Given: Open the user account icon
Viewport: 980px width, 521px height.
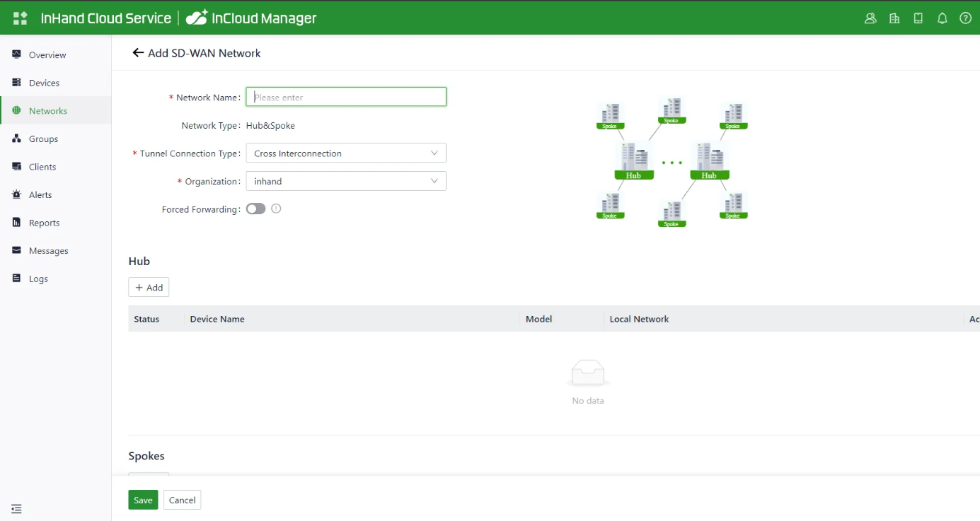Looking at the screenshot, I should pyautogui.click(x=870, y=18).
